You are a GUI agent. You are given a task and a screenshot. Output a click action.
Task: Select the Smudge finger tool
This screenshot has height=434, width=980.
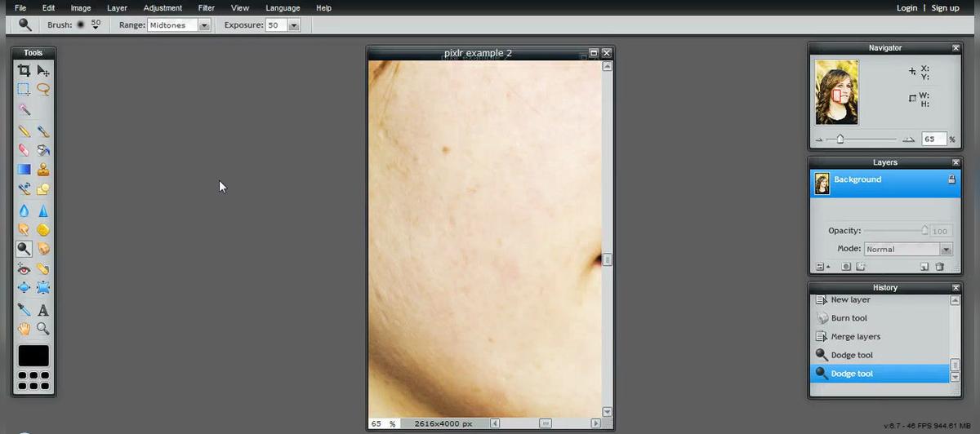(24, 230)
